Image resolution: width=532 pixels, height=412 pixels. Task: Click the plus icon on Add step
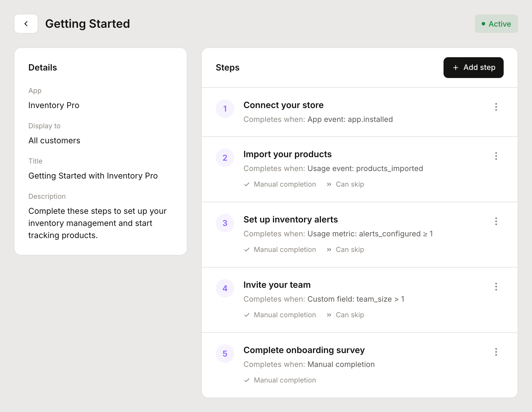(x=455, y=67)
